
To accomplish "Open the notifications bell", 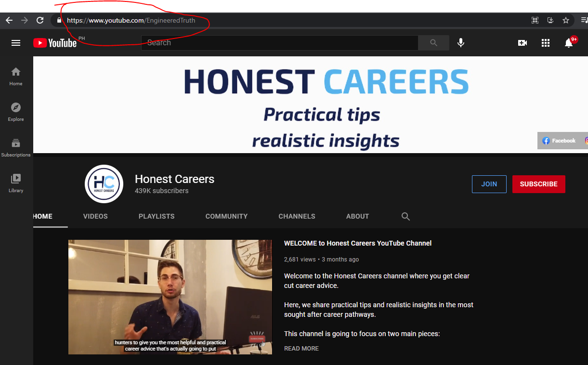I will coord(569,43).
